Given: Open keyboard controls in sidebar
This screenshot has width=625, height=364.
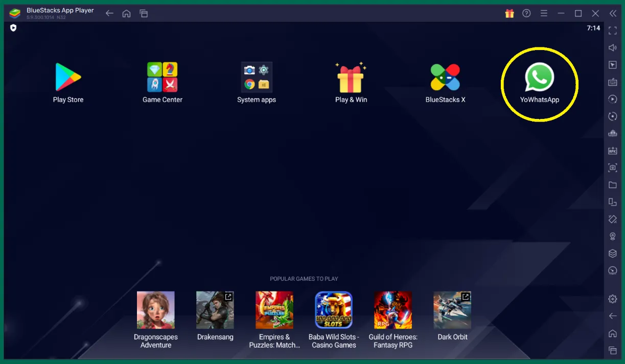Looking at the screenshot, I should click(613, 82).
